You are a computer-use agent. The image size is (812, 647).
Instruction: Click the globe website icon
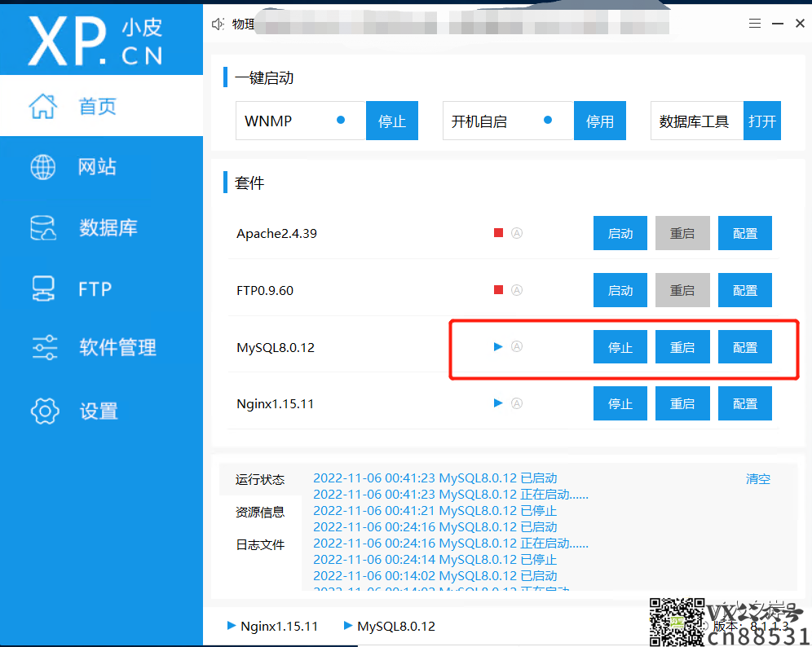[43, 167]
